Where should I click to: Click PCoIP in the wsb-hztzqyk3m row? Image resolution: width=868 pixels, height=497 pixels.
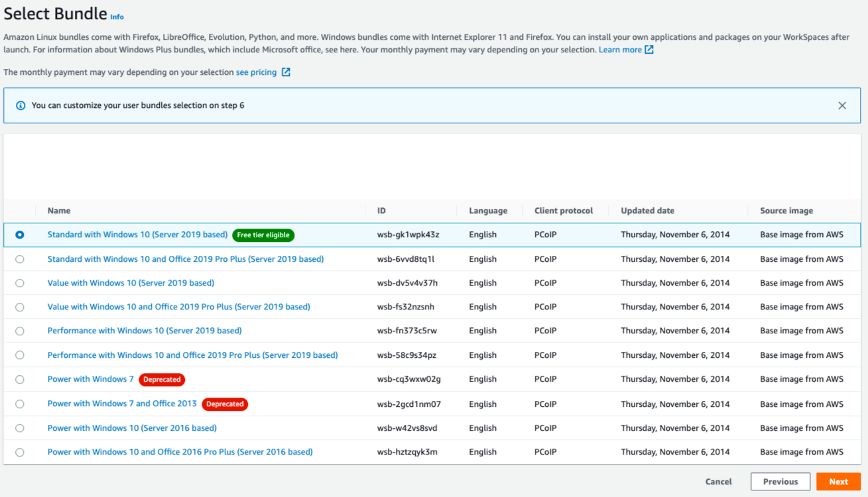tap(546, 452)
